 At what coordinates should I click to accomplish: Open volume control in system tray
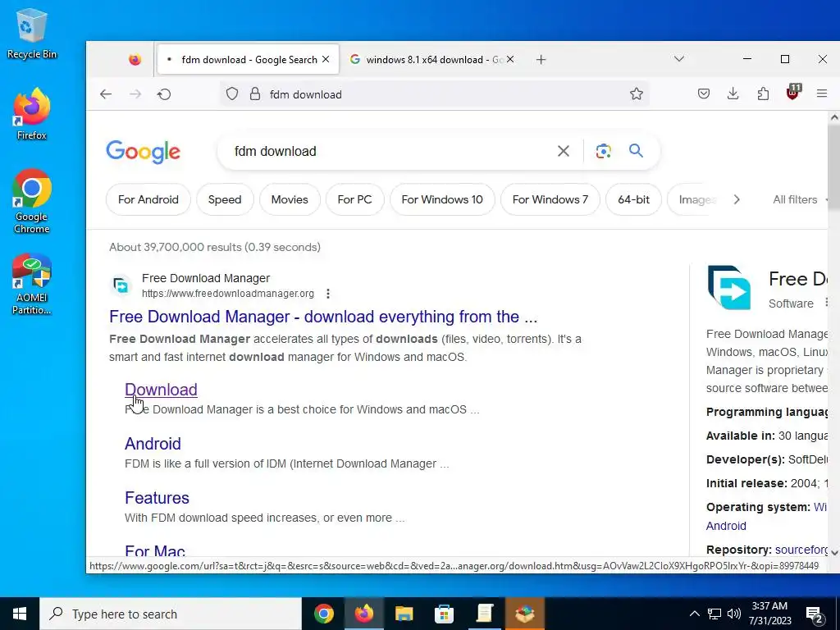(x=734, y=614)
